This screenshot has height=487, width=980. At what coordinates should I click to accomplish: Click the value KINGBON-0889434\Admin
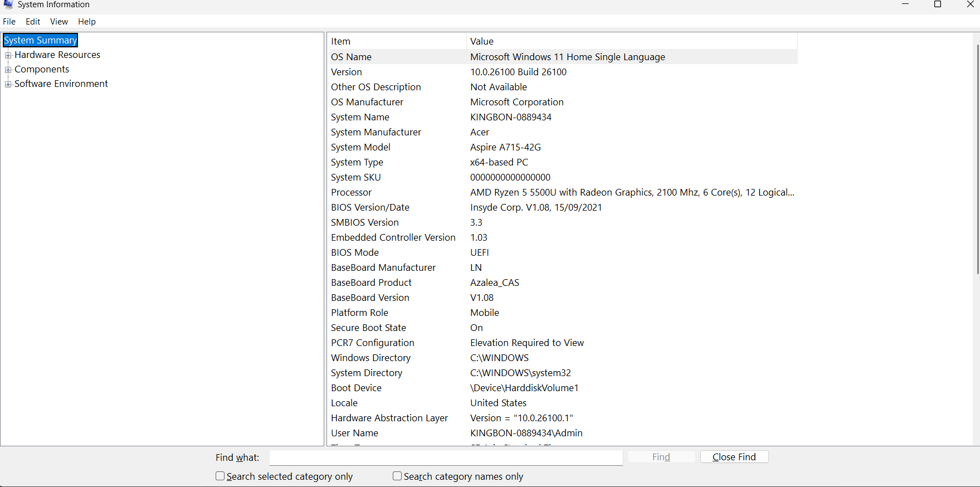[526, 433]
